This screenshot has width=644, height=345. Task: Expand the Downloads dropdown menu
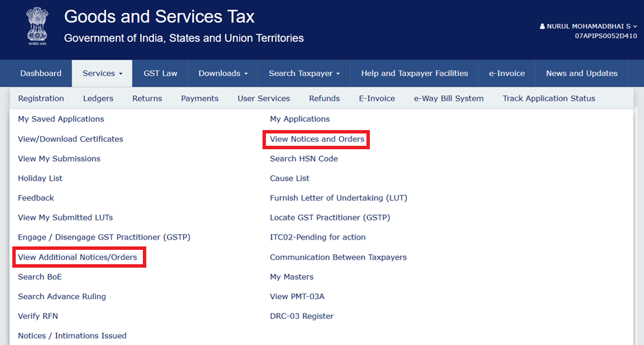point(223,73)
